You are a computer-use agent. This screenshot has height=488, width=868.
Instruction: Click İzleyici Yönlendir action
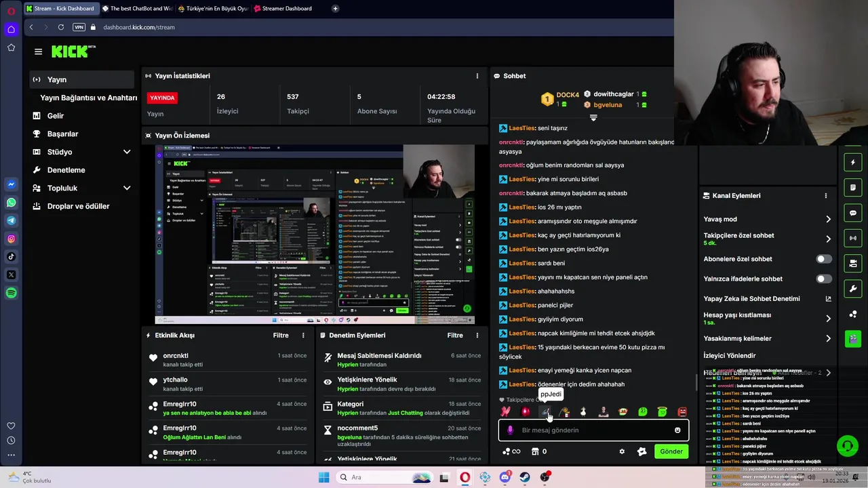[x=730, y=356]
